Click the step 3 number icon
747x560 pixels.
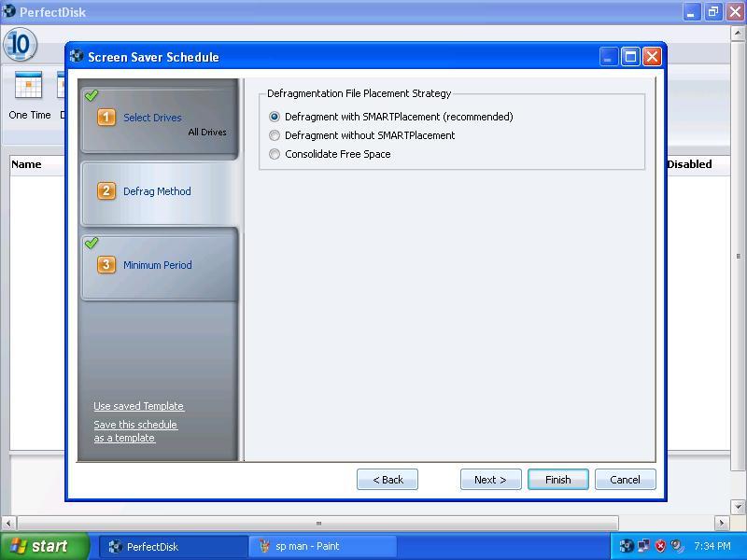(106, 265)
